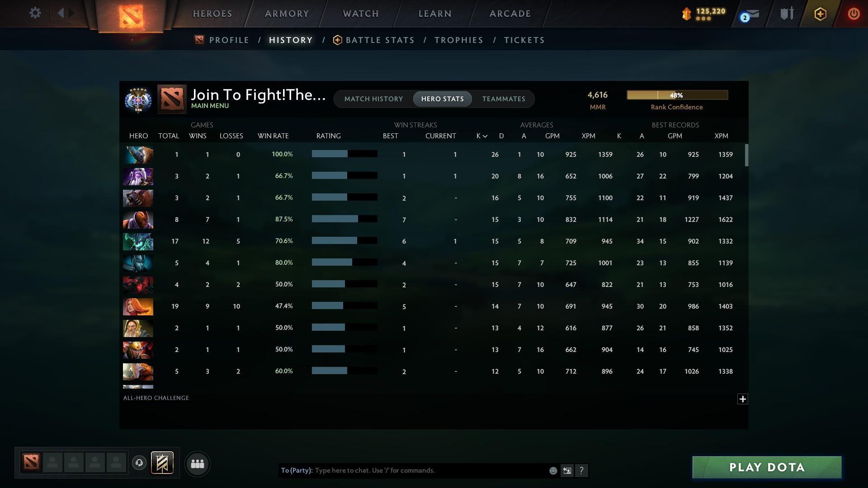Click the guild flag icon beside party slots
The image size is (868, 488).
(162, 463)
